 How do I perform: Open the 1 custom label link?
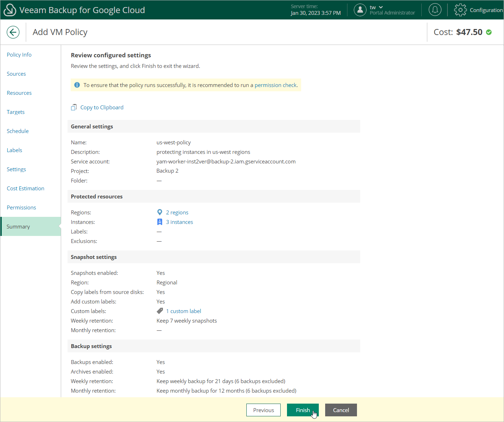183,311
